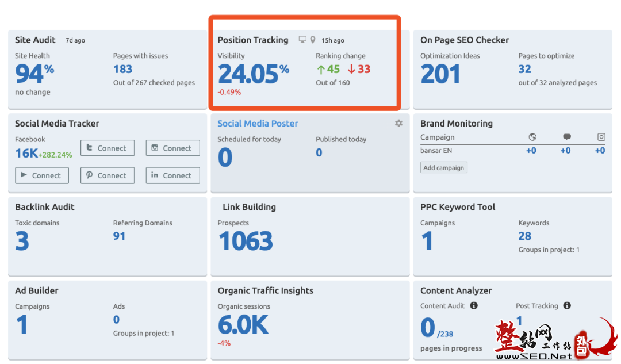The height and width of the screenshot is (364, 621).
Task: Click the location pin icon in Position Tracking
Action: click(x=312, y=40)
